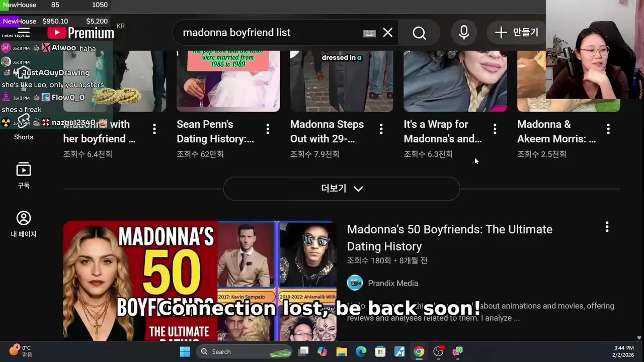Open Microsoft Store from the taskbar
644x362 pixels.
[x=380, y=351]
